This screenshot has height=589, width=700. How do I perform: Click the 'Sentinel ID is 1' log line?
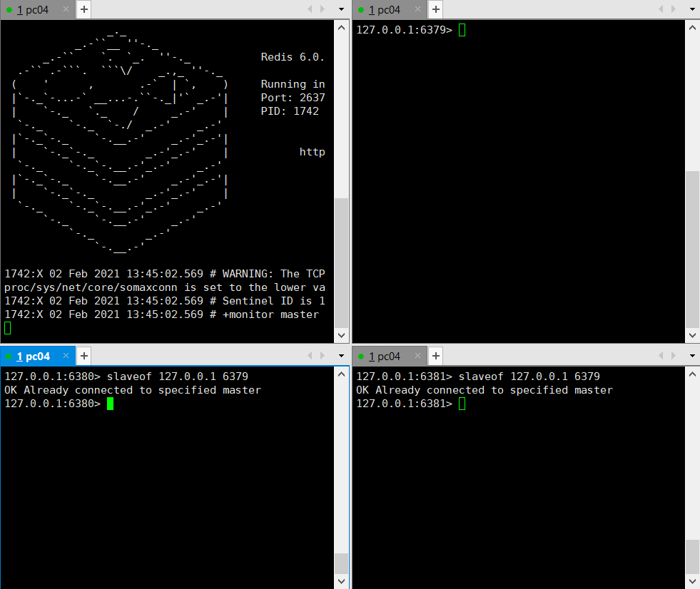pyautogui.click(x=165, y=301)
